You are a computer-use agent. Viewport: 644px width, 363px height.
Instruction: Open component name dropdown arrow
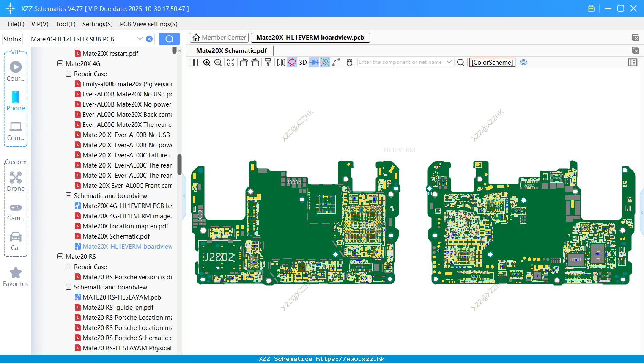(449, 62)
